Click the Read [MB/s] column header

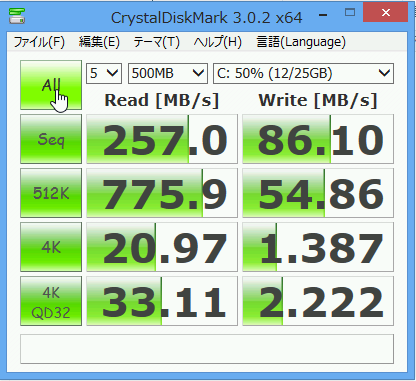162,100
